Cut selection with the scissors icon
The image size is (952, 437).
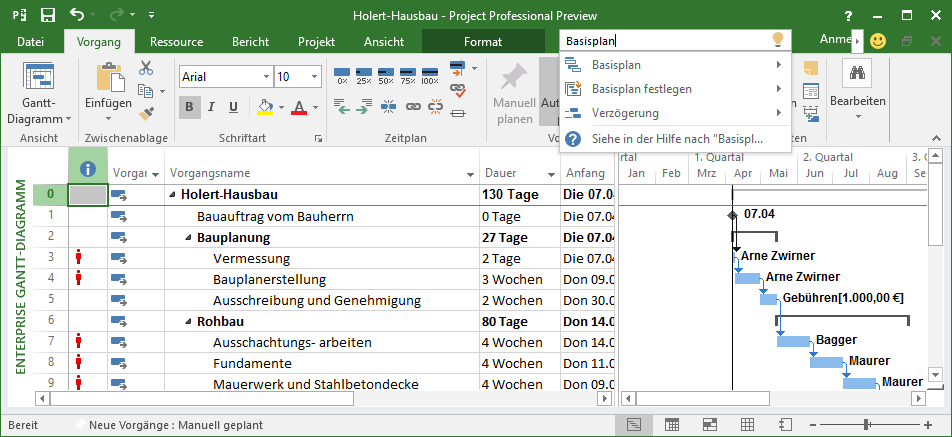click(146, 67)
